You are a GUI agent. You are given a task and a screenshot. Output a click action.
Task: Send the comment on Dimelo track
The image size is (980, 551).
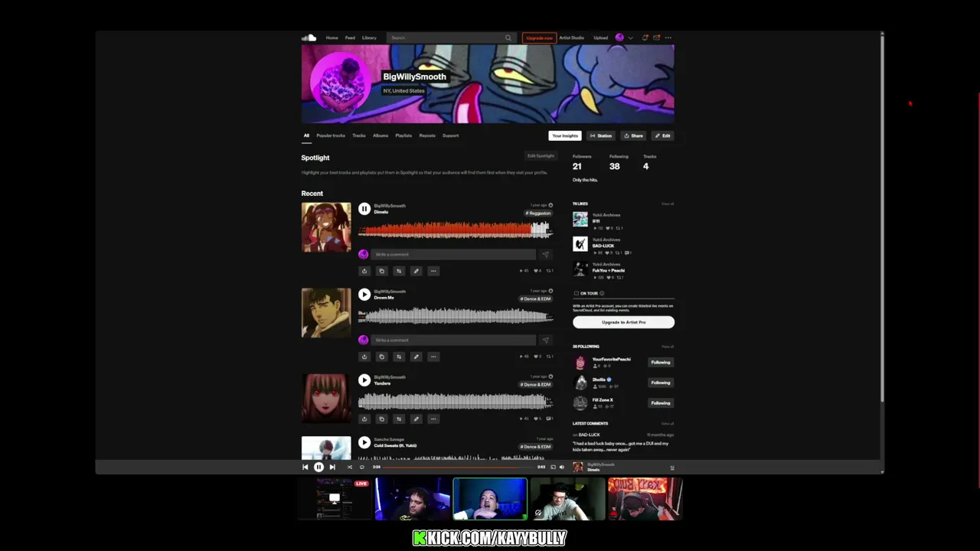click(545, 255)
